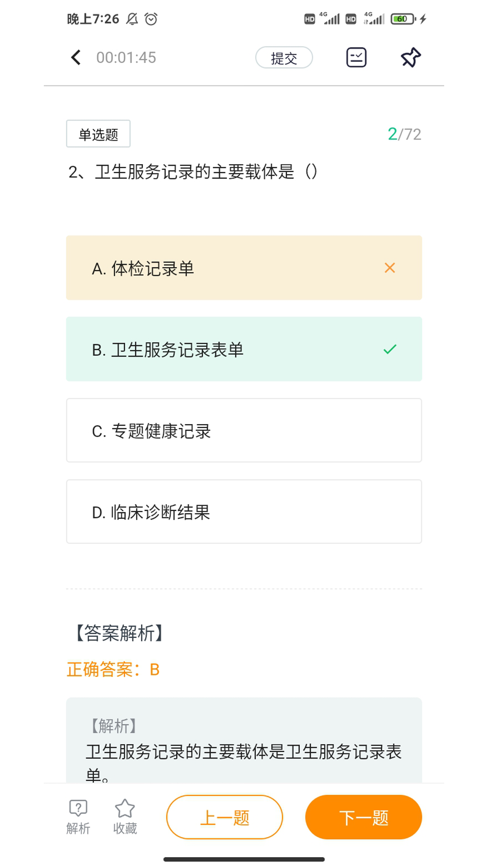Image resolution: width=488 pixels, height=868 pixels.
Task: Tap the 收藏 star icon
Action: coord(125,808)
